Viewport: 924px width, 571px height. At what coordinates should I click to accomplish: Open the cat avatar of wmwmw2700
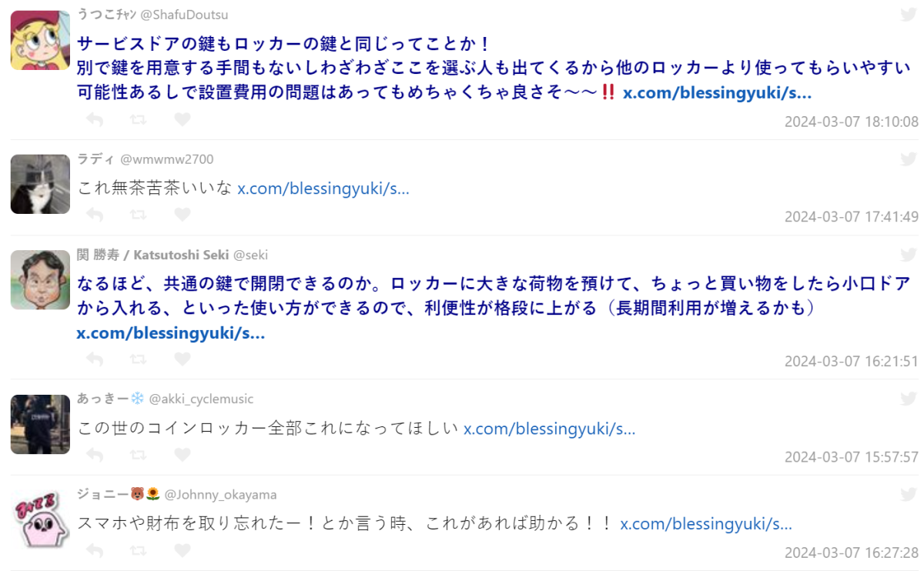[x=40, y=184]
